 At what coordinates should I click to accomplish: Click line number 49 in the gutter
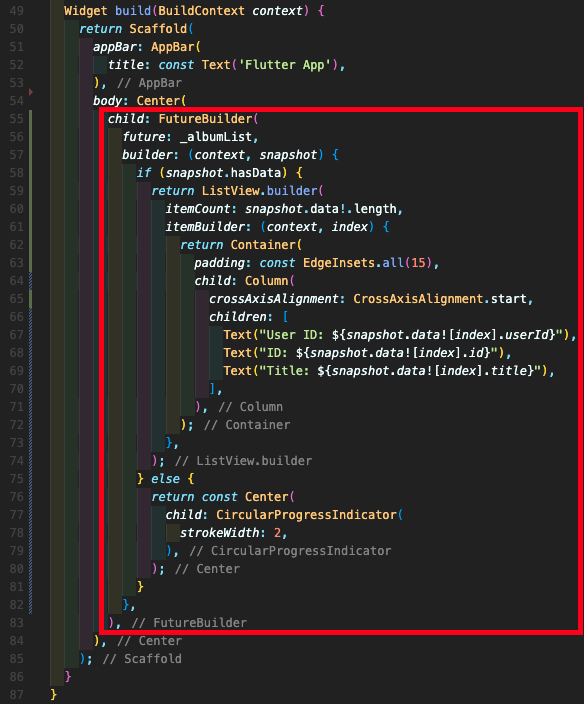click(17, 11)
